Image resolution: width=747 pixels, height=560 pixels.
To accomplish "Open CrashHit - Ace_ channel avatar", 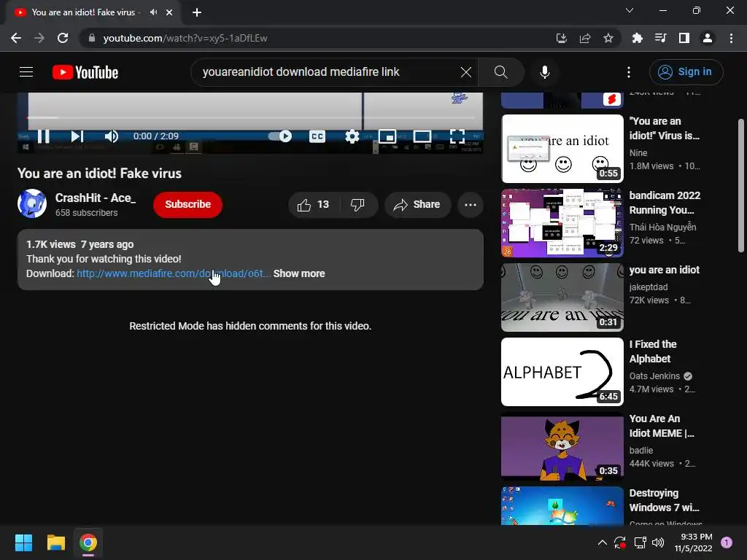I will click(x=32, y=204).
